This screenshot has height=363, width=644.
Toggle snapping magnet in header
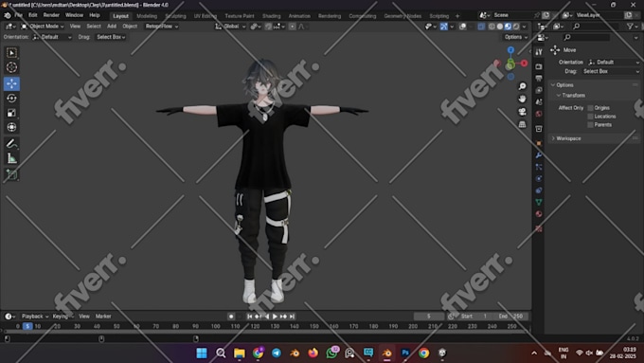click(x=268, y=27)
